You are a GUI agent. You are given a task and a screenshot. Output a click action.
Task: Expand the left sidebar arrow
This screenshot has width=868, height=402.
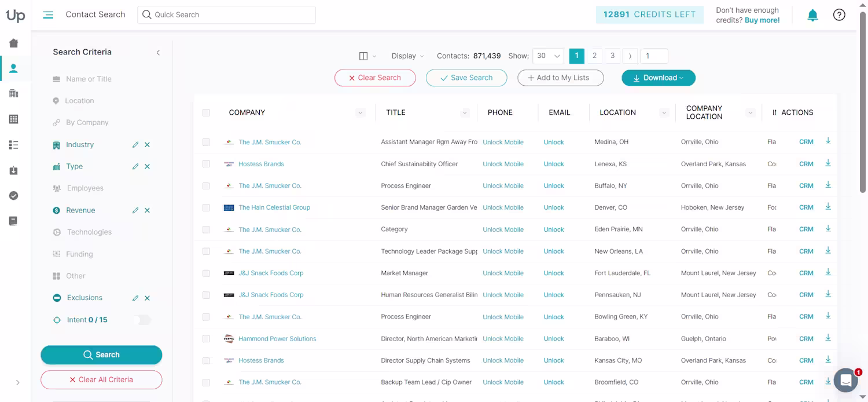pos(17,382)
